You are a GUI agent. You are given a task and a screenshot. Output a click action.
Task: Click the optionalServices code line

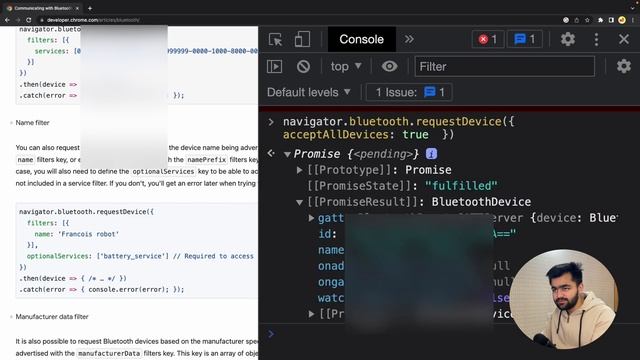[140, 256]
